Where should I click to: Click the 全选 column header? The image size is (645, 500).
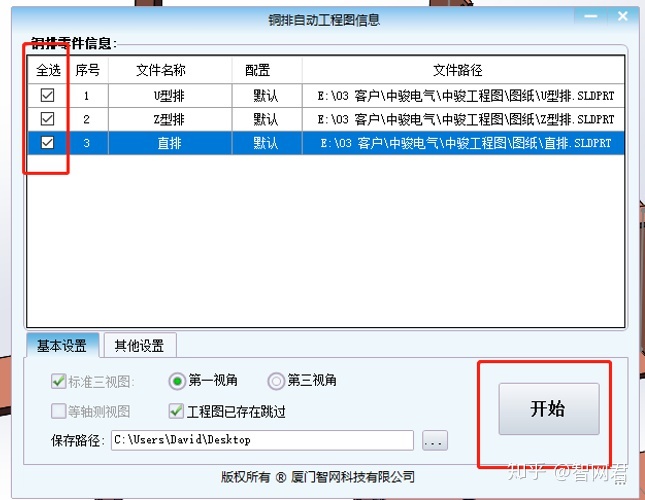48,70
